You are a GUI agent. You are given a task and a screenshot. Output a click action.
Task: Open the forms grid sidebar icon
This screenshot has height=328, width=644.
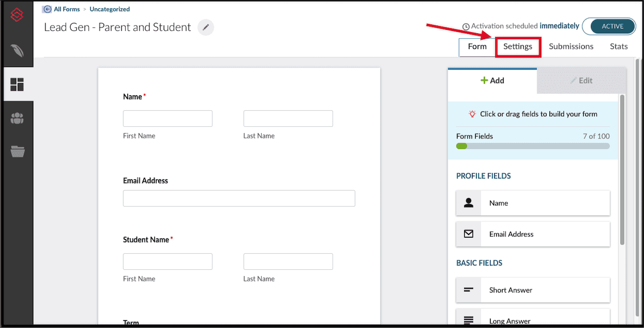pyautogui.click(x=17, y=84)
